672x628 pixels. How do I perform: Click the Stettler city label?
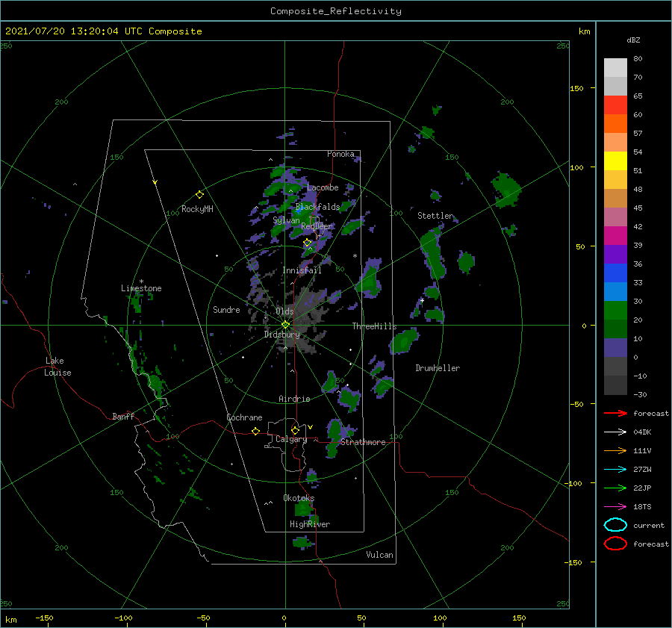click(x=435, y=216)
